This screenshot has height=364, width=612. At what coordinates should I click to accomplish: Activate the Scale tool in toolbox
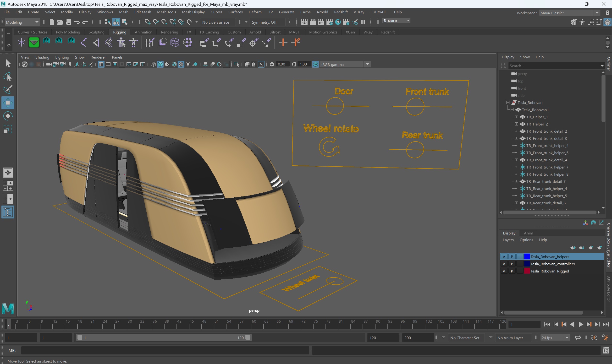coord(8,129)
